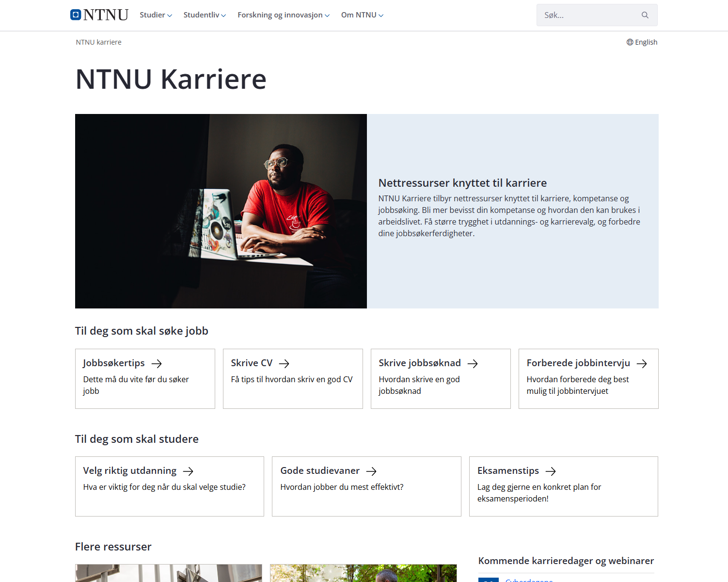Click the arrow icon next to Jobbsøkertips
The height and width of the screenshot is (582, 728).
click(157, 364)
